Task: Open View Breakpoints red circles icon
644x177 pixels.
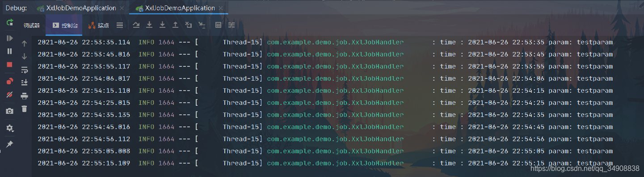Action: (x=10, y=81)
